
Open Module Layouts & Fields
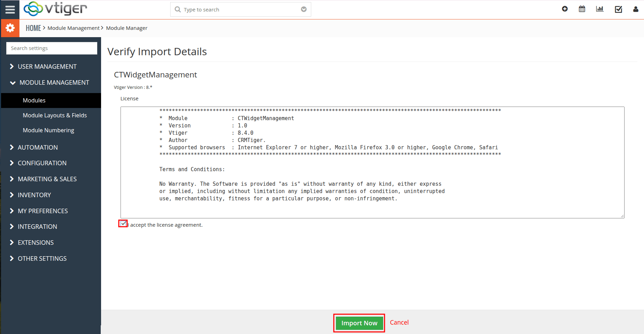(55, 115)
